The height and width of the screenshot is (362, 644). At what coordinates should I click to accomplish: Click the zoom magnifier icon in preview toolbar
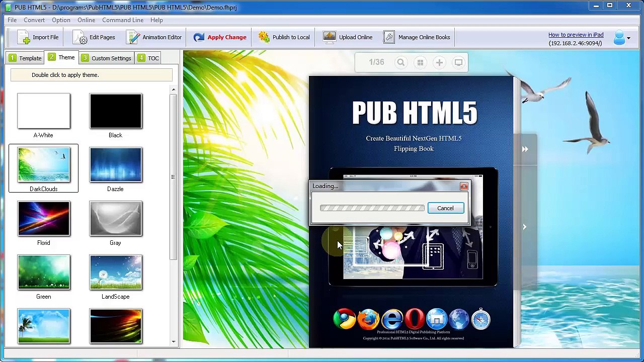[401, 62]
